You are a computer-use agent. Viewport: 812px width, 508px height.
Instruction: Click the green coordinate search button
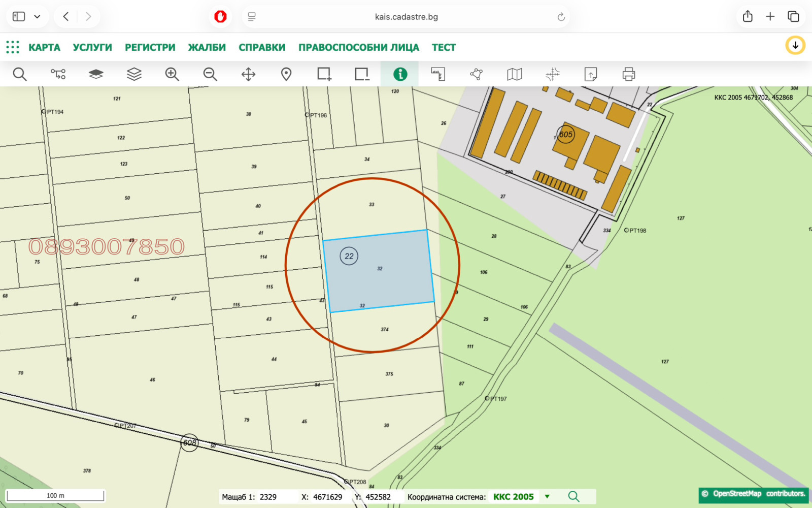pyautogui.click(x=573, y=496)
